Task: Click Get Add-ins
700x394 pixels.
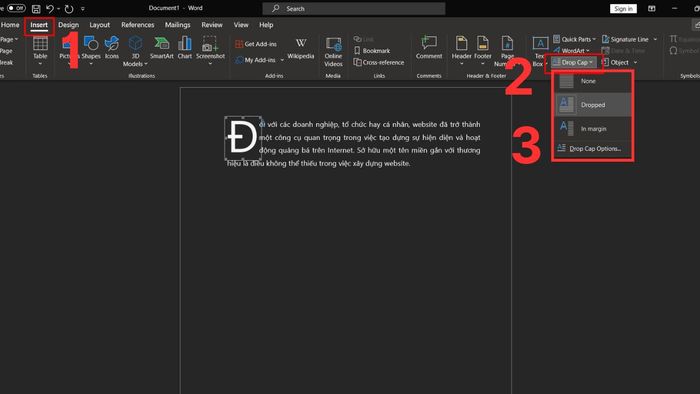Action: pyautogui.click(x=256, y=44)
